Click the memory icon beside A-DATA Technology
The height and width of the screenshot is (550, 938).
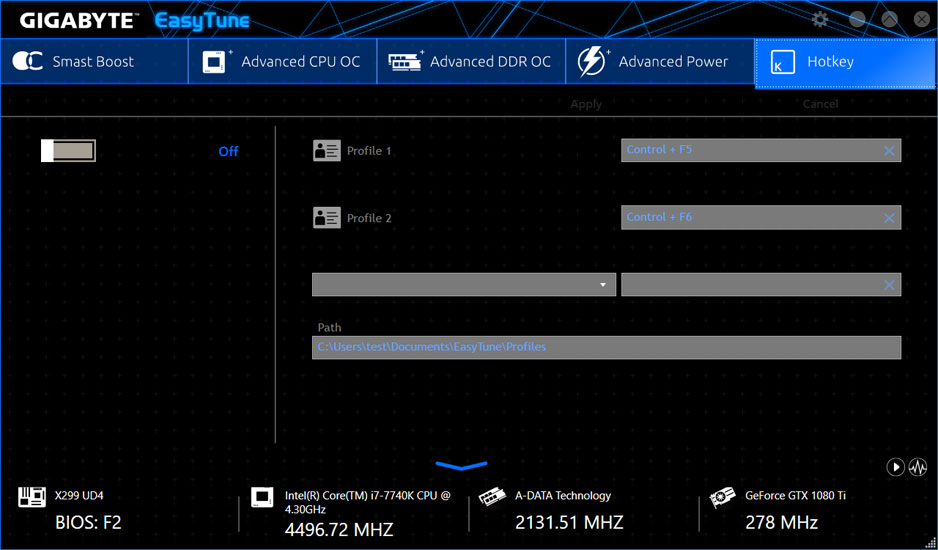(x=492, y=497)
